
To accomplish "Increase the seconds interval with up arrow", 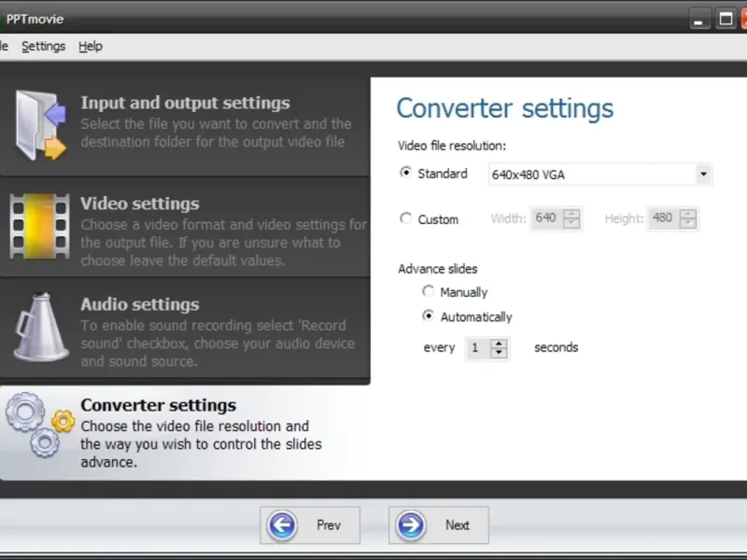I will (x=499, y=343).
